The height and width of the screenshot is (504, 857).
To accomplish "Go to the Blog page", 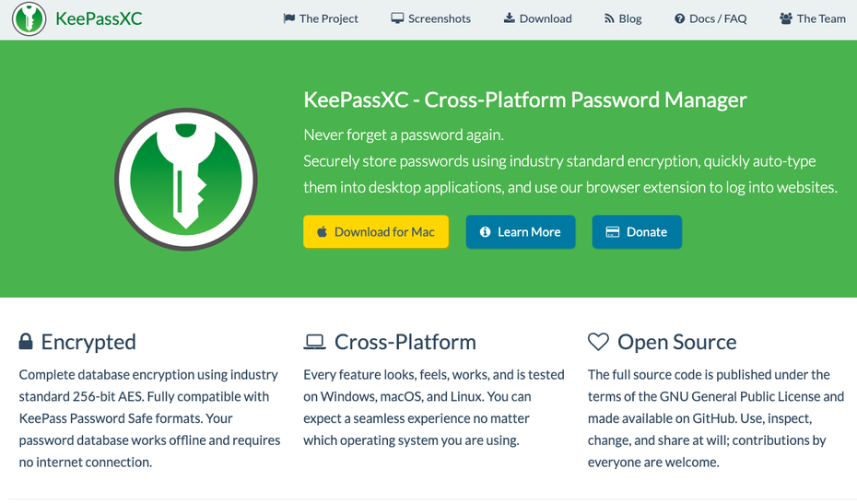I will (x=630, y=18).
